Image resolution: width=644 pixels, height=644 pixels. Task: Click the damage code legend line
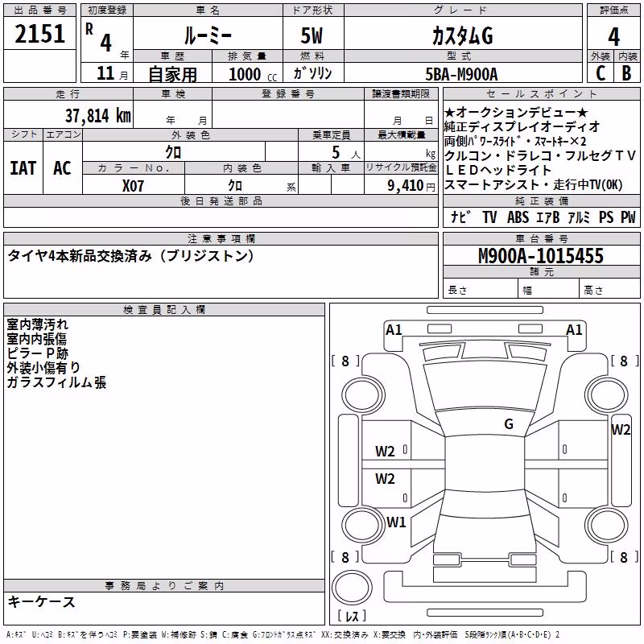click(x=283, y=634)
